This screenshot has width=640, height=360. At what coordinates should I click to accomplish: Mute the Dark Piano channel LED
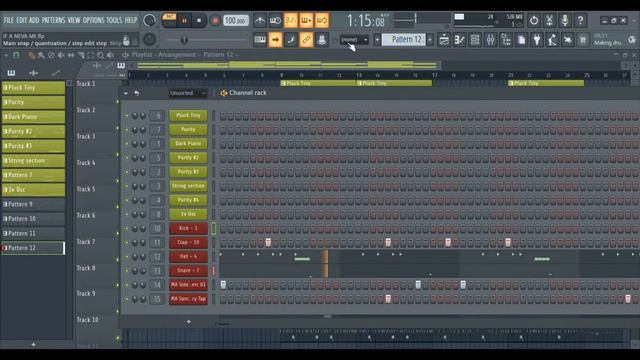pos(127,144)
